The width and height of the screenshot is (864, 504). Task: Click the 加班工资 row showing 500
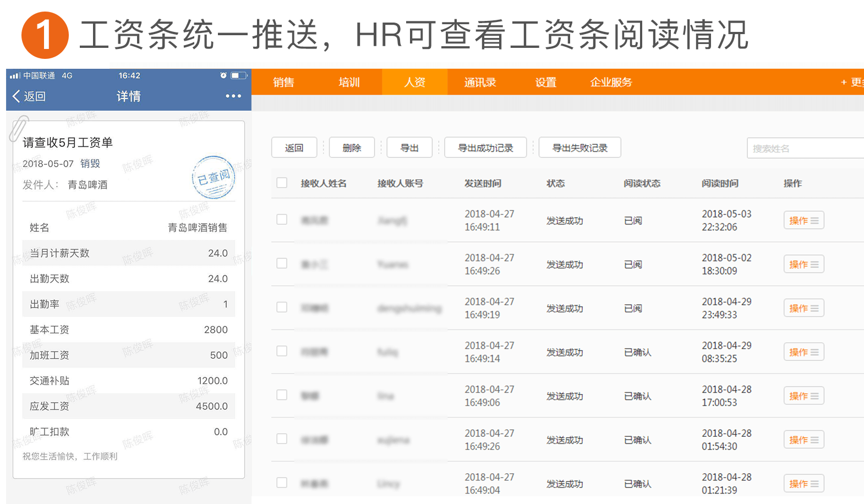tap(129, 355)
